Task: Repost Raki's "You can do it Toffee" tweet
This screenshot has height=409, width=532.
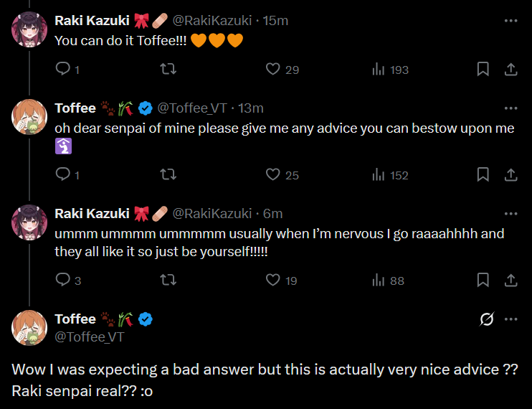Action: (167, 70)
